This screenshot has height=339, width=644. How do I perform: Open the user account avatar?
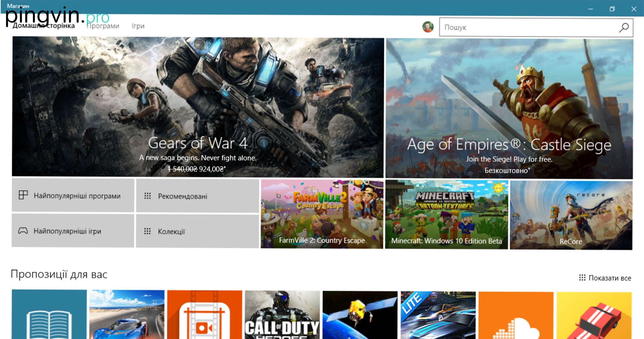pos(428,27)
